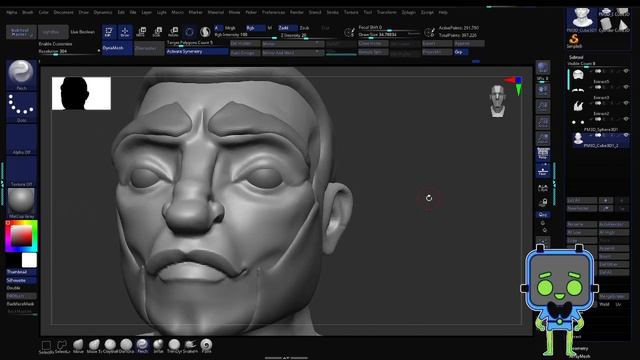
Task: Toggle the Sculptris Pro S icon
Action: (205, 31)
